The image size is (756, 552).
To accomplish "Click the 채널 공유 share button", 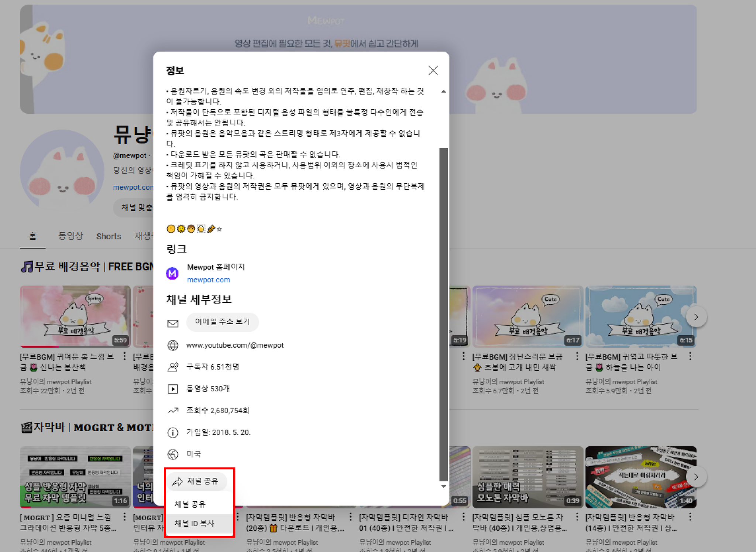I will pos(196,481).
